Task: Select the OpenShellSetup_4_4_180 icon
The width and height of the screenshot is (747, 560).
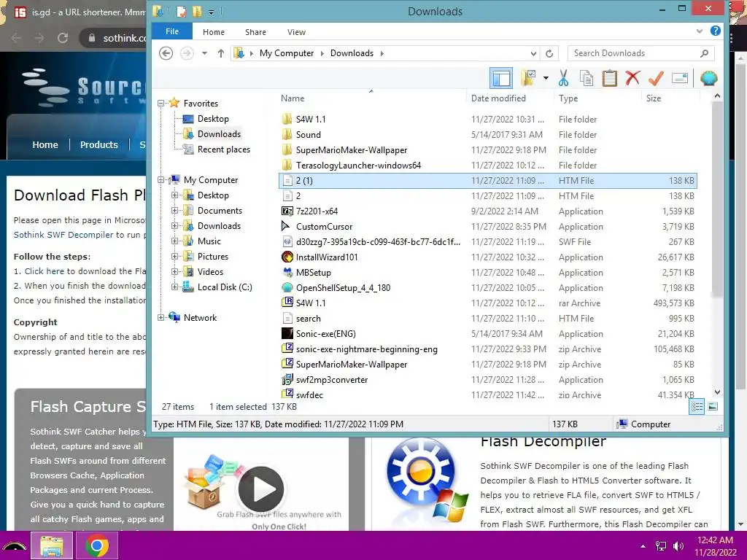Action: (x=287, y=287)
